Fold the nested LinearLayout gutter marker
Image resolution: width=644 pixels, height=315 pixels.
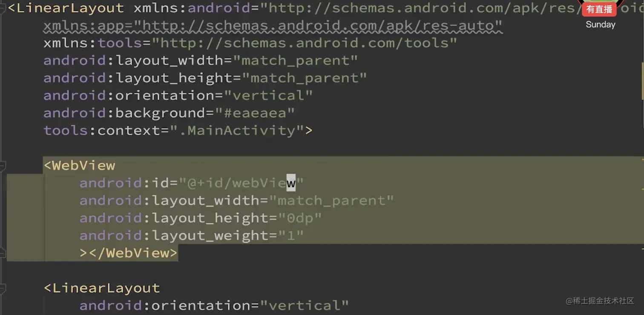pos(3,288)
